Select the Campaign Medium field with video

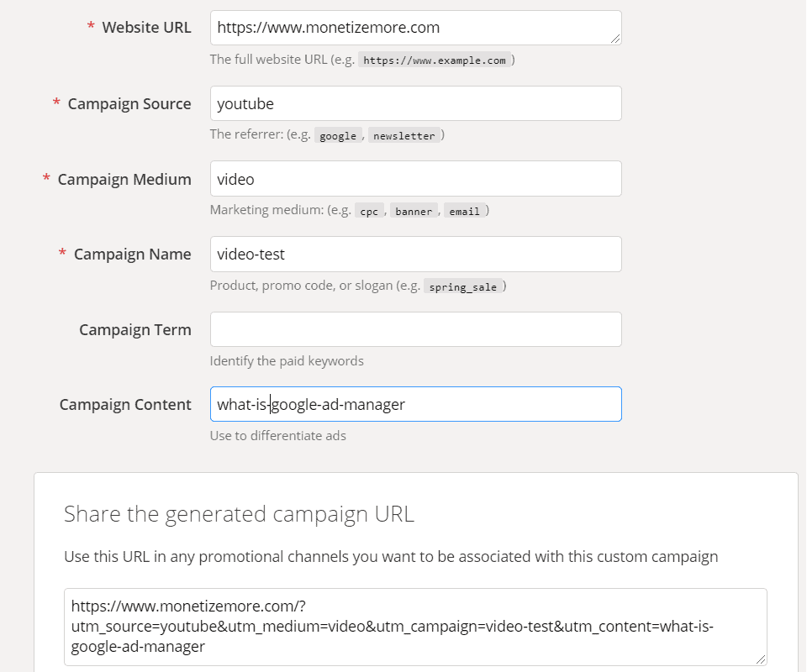click(416, 179)
